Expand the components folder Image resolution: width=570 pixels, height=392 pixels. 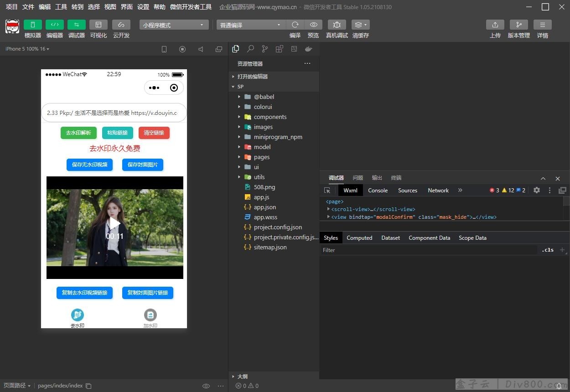[x=274, y=117]
